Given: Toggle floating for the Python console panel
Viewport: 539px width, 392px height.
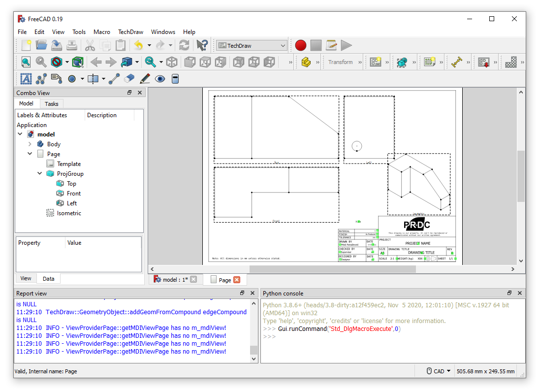Looking at the screenshot, I should pyautogui.click(x=509, y=293).
